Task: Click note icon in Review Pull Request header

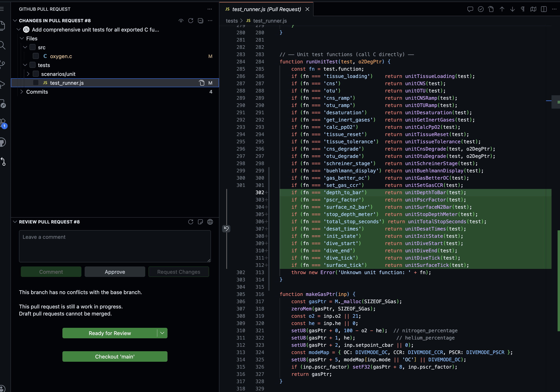Action: [x=200, y=222]
